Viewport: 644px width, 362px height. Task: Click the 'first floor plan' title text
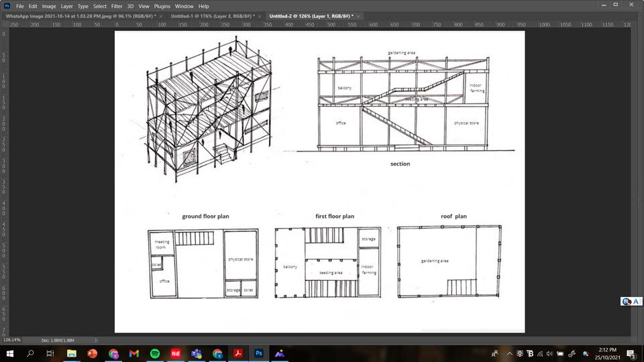(334, 217)
